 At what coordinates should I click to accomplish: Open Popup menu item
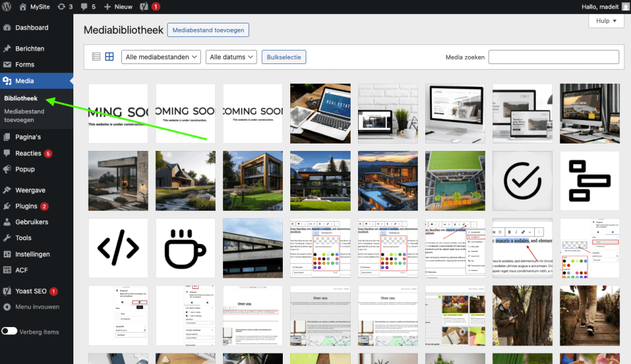(36, 169)
